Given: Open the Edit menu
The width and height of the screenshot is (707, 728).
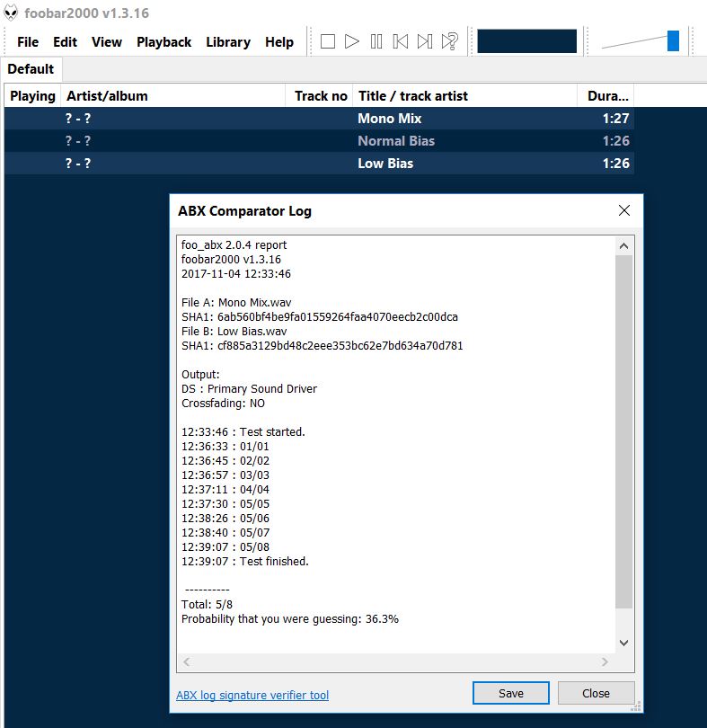Looking at the screenshot, I should pos(65,42).
